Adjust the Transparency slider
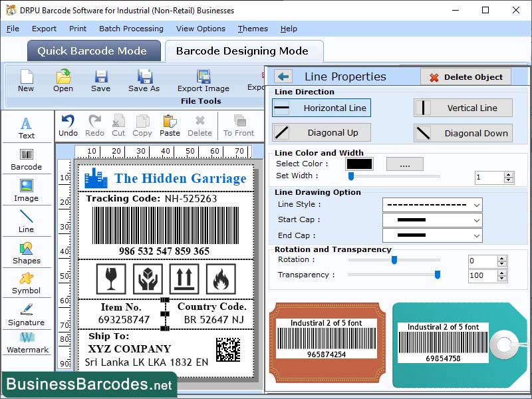532x399 pixels. click(437, 274)
